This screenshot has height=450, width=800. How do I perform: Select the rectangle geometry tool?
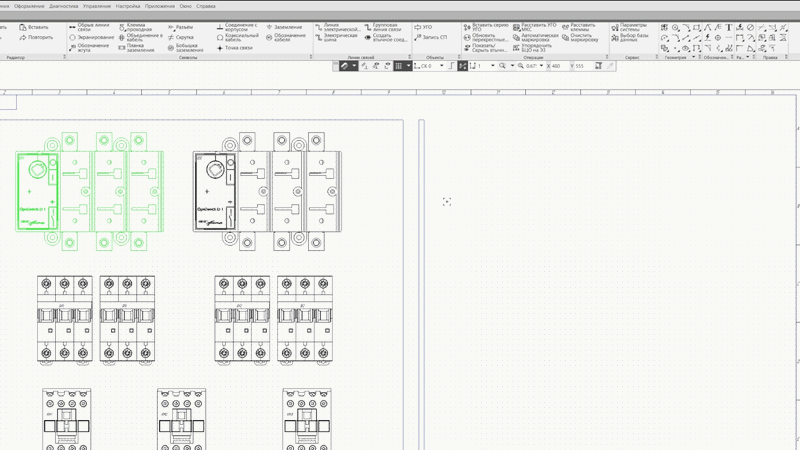[696, 28]
